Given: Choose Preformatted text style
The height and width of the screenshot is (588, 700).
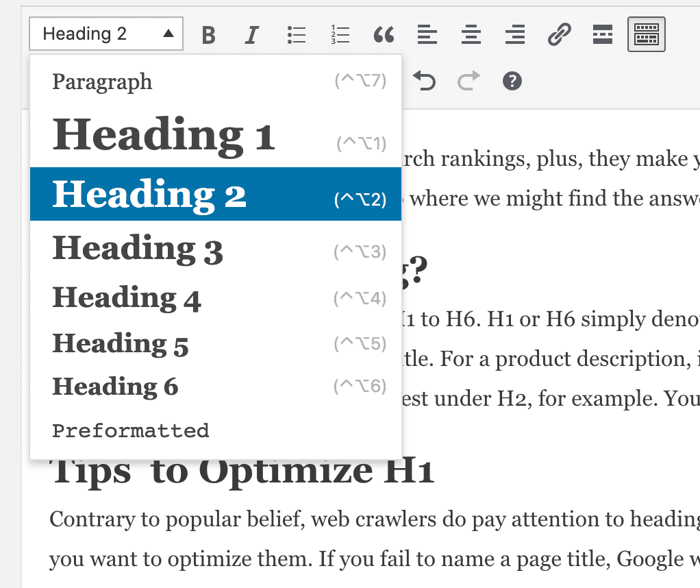Looking at the screenshot, I should pos(130,430).
